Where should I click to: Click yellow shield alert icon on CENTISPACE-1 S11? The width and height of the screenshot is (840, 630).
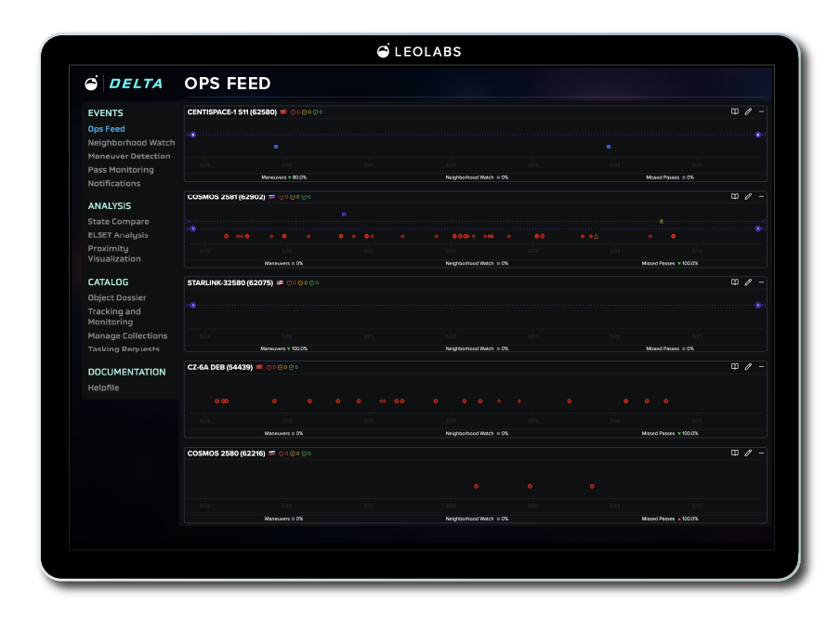pos(304,112)
